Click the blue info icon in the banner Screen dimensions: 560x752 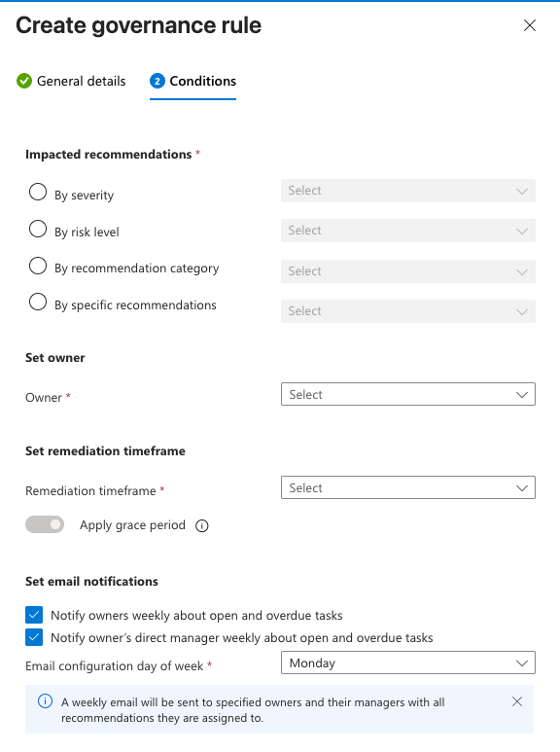[45, 701]
